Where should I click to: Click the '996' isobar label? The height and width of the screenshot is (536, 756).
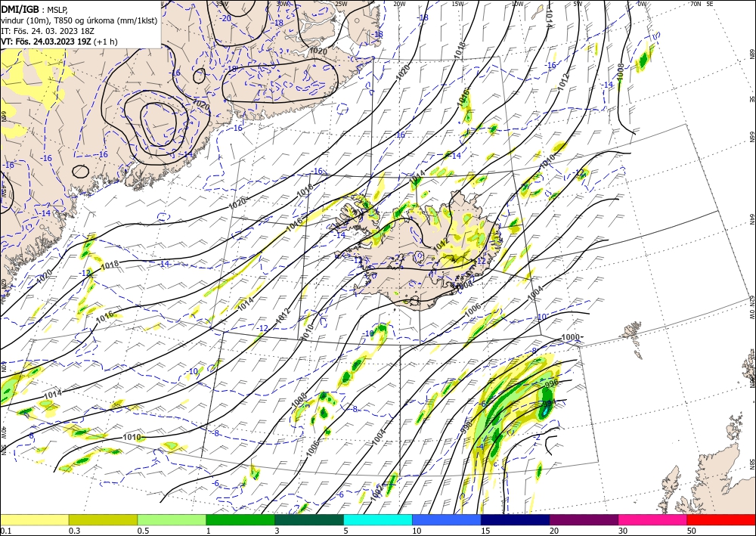[x=551, y=383]
